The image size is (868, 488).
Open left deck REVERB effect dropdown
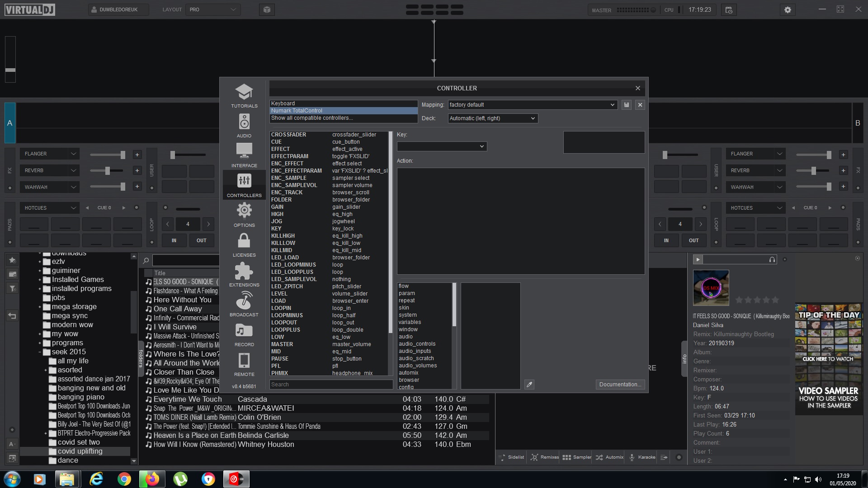pyautogui.click(x=50, y=170)
